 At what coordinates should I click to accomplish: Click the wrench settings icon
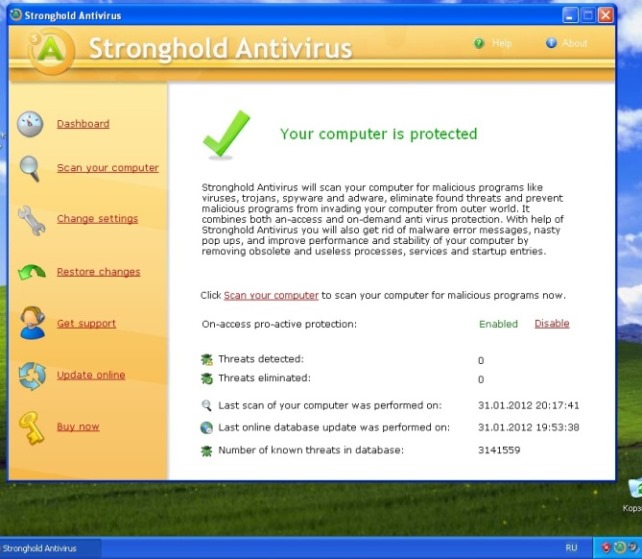(x=31, y=220)
